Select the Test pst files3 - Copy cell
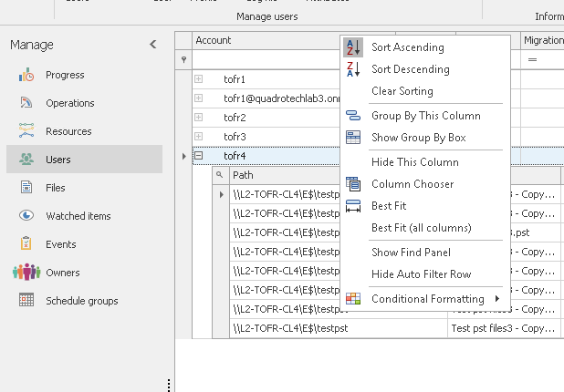The image size is (564, 392). 504,328
